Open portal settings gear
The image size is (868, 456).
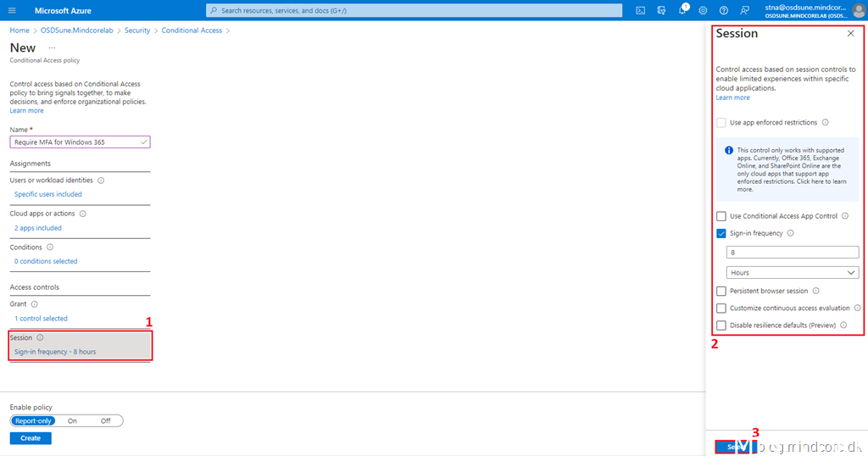click(x=703, y=10)
